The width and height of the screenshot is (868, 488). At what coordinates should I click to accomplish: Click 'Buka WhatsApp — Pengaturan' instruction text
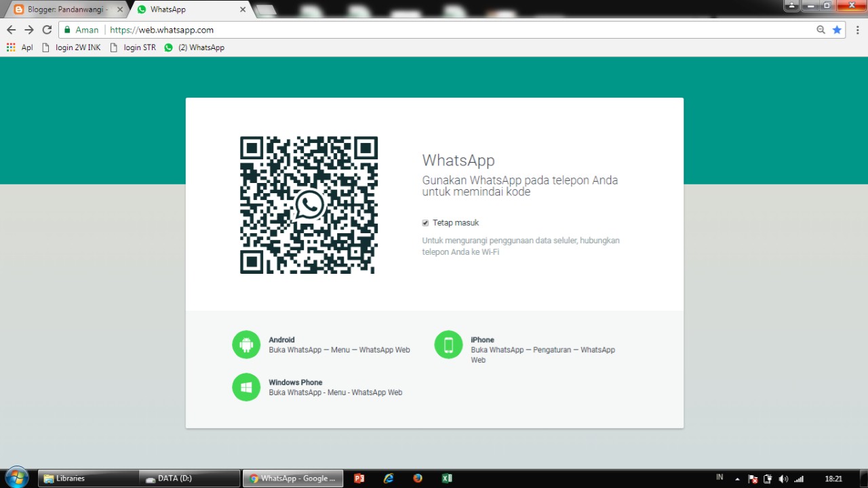542,355
